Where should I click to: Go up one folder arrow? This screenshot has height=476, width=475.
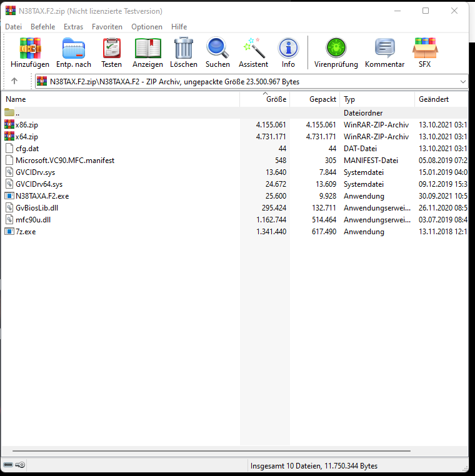click(14, 81)
